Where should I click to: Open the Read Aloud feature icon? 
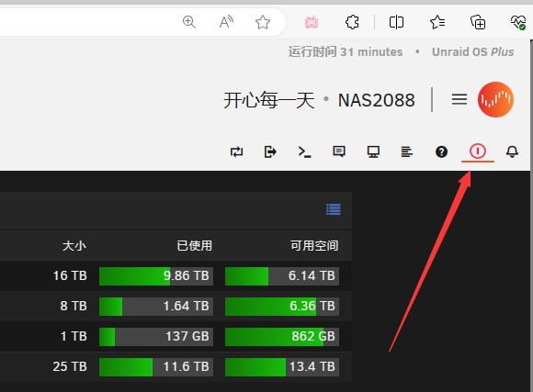coord(226,22)
